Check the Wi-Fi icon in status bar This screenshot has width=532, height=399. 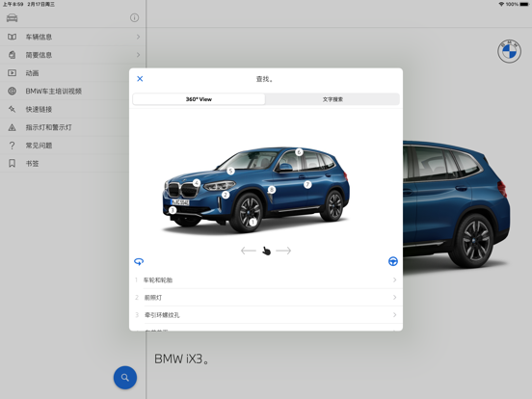[x=501, y=4]
